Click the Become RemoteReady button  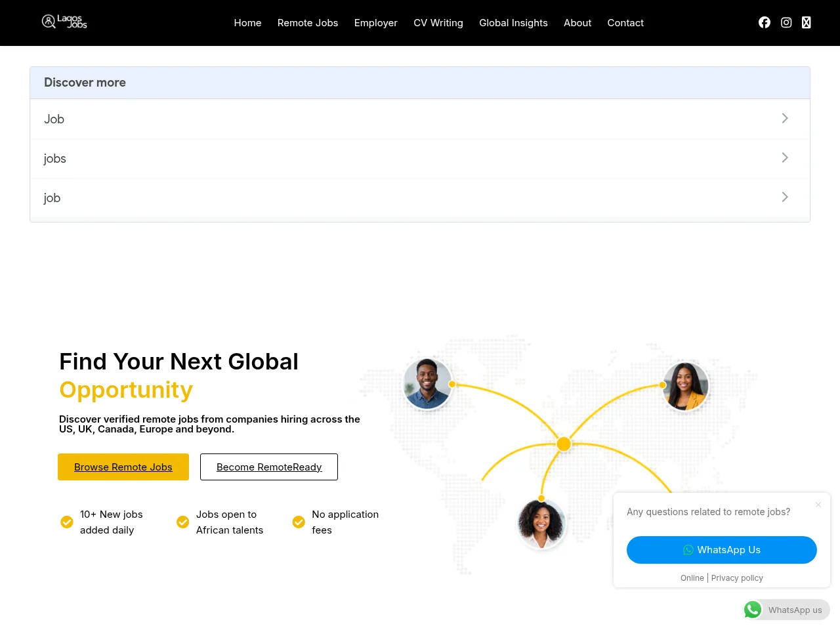(269, 467)
